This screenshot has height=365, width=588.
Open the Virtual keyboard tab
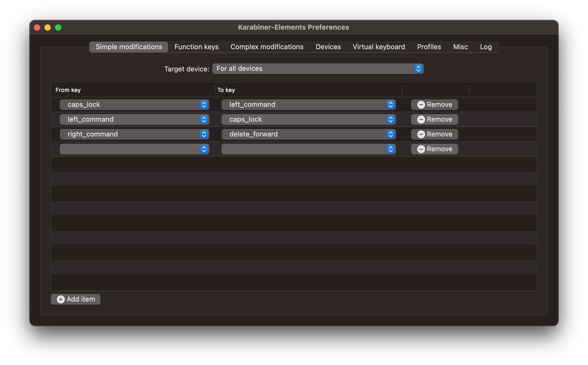click(x=379, y=47)
